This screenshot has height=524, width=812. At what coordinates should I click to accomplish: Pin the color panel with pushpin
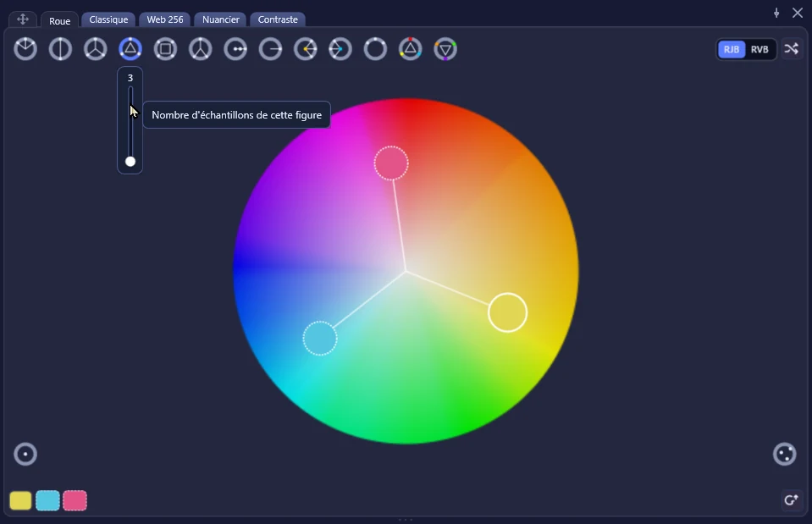click(x=776, y=13)
